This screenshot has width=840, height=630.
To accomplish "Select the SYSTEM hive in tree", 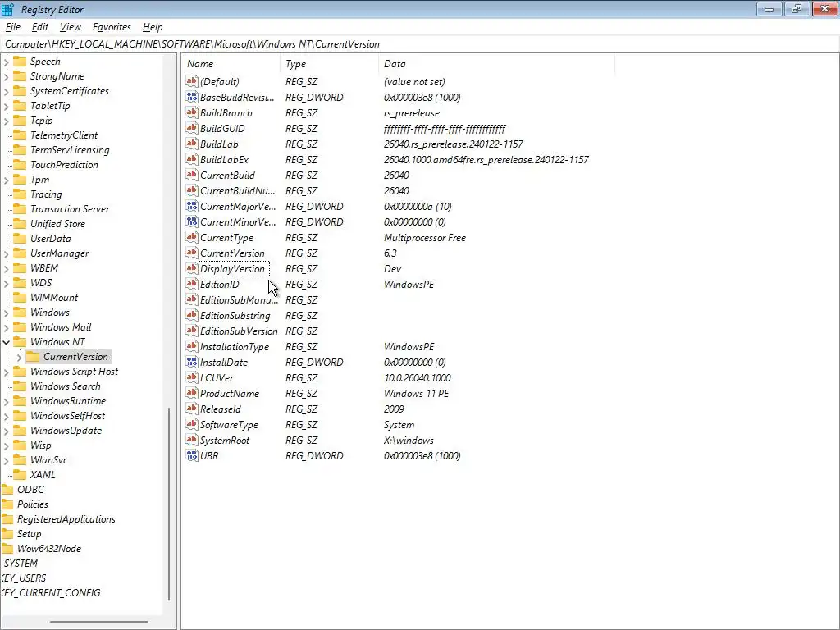I will pos(21,563).
